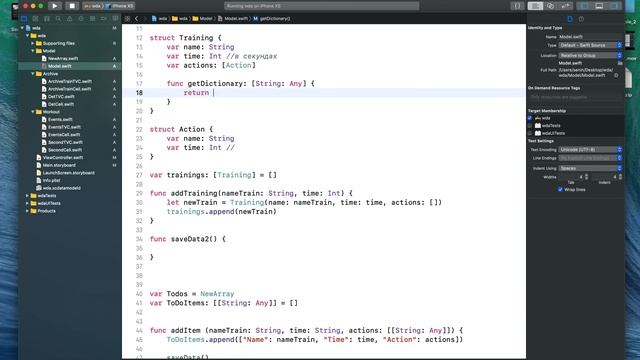
Task: Select the wda scheme in toolbar
Action: (x=93, y=6)
